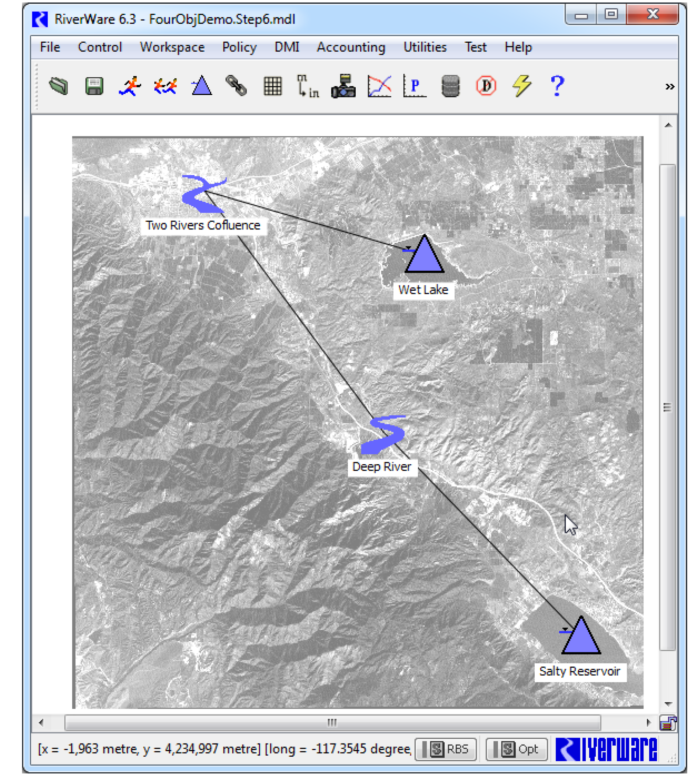
Task: Toggle the RBS status button
Action: coord(446,749)
